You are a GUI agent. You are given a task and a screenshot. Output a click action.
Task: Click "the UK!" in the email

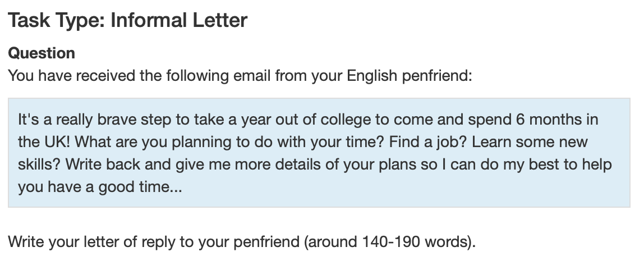pyautogui.click(x=44, y=142)
